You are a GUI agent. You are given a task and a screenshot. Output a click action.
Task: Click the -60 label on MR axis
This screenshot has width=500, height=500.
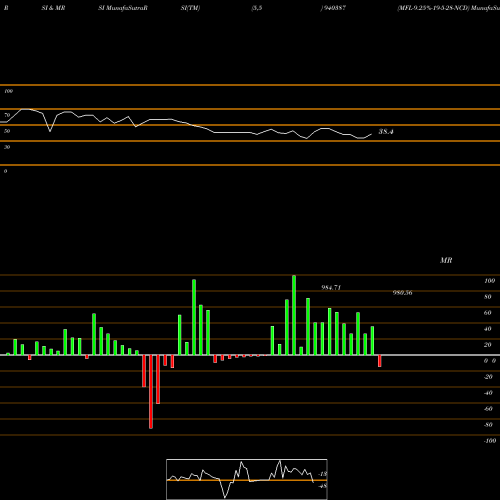point(488,409)
